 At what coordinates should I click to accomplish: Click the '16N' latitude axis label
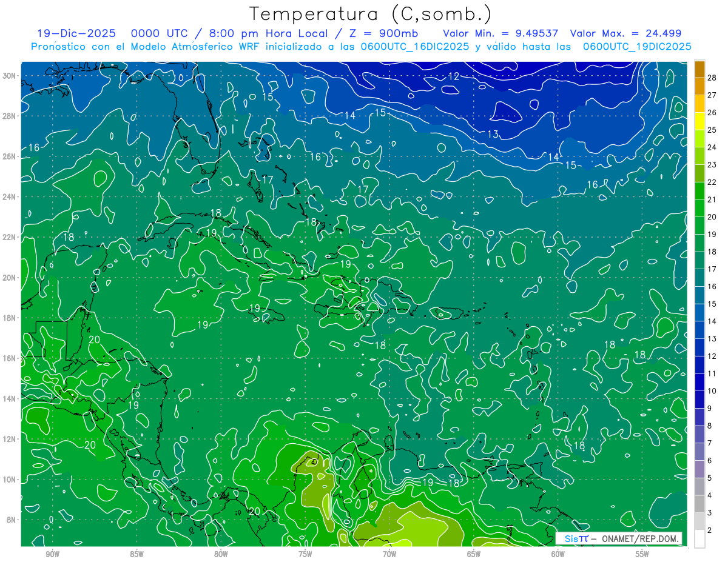(x=10, y=358)
